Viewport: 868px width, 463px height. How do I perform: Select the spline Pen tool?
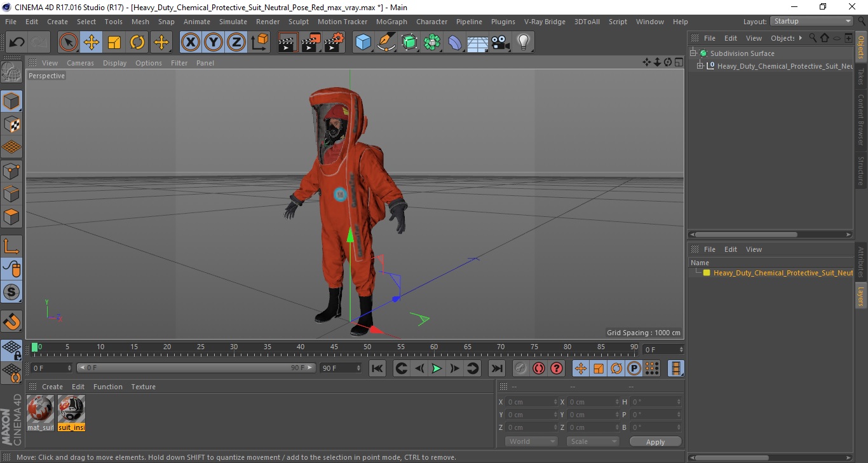pyautogui.click(x=386, y=43)
